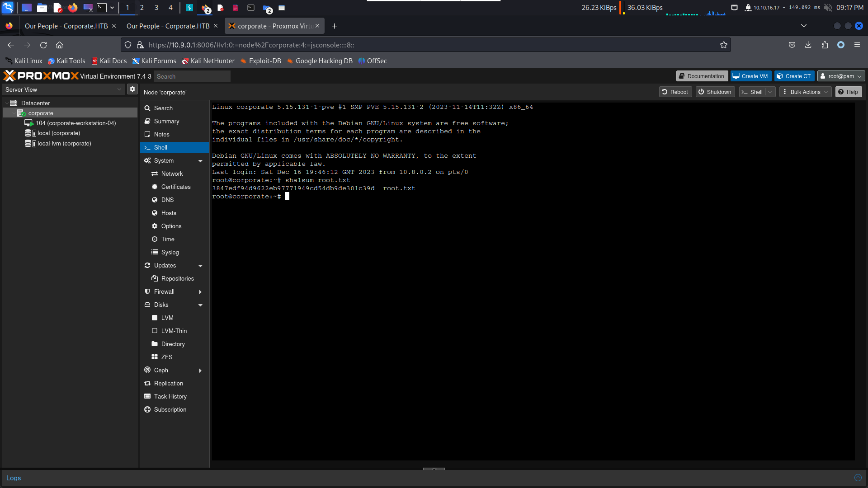This screenshot has height=488, width=868.
Task: Open the DNS settings panel
Action: click(167, 200)
